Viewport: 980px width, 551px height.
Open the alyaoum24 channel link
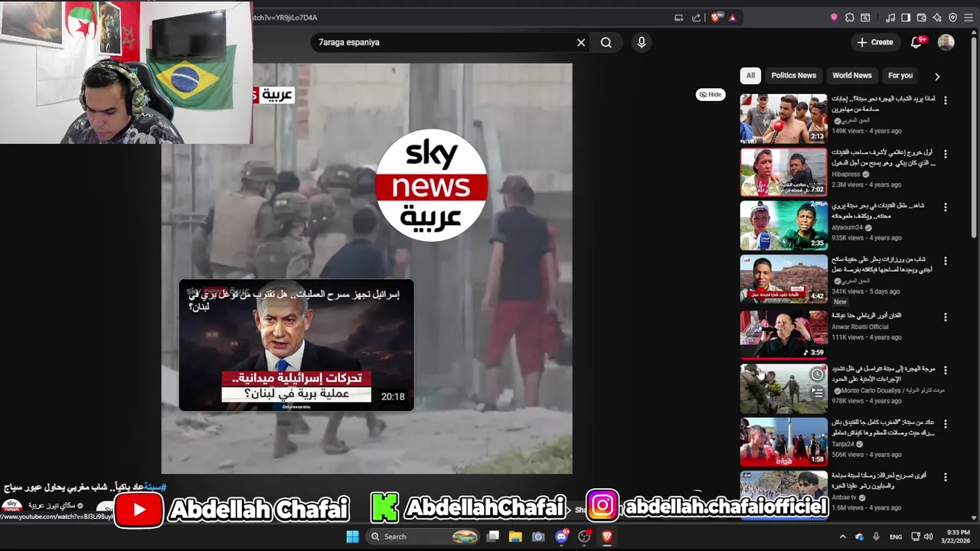847,227
